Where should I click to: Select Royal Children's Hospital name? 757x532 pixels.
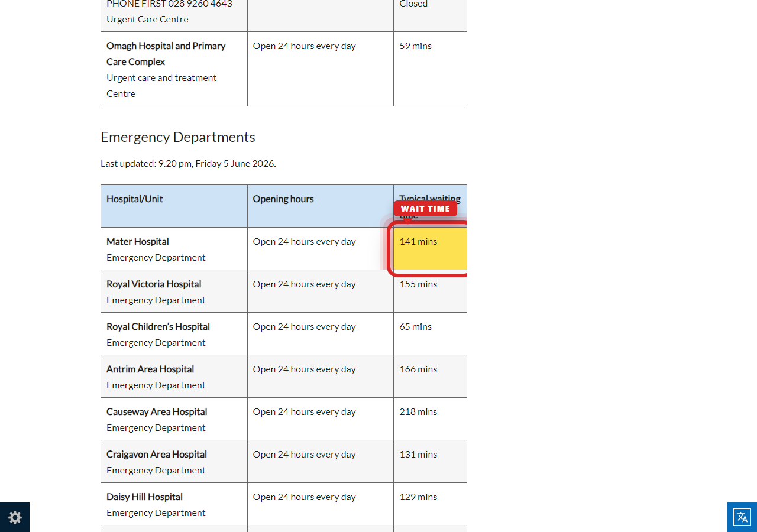click(158, 326)
